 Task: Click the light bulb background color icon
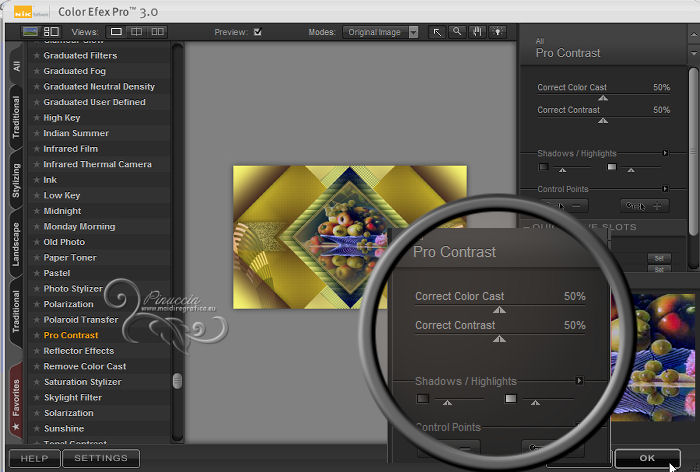(x=497, y=32)
